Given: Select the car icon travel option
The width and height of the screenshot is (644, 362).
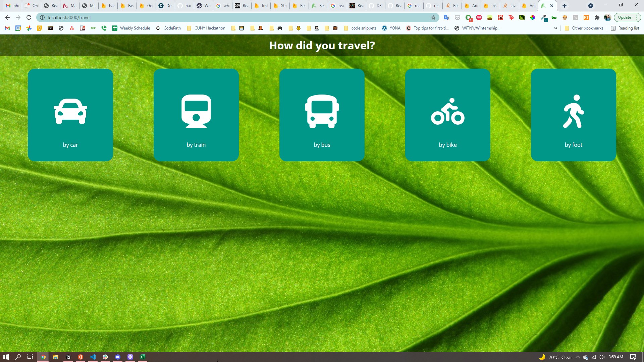Looking at the screenshot, I should point(70,111).
